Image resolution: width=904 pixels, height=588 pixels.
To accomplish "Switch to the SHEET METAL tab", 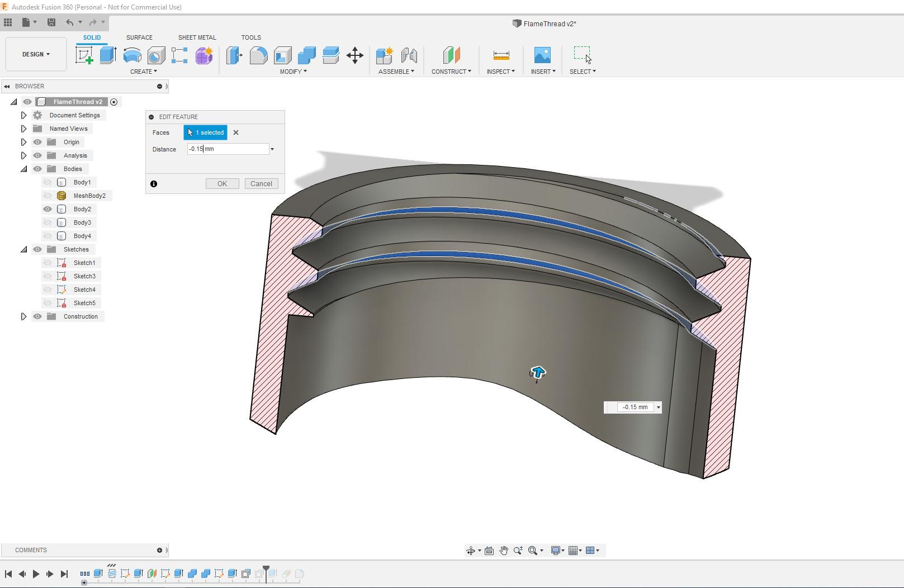I will (197, 37).
